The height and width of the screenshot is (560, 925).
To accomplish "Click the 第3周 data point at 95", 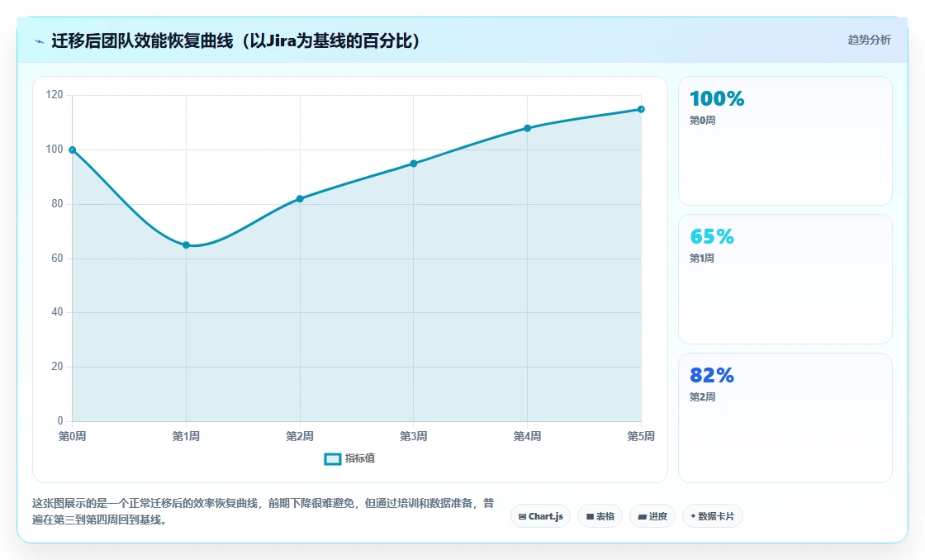I will (414, 164).
